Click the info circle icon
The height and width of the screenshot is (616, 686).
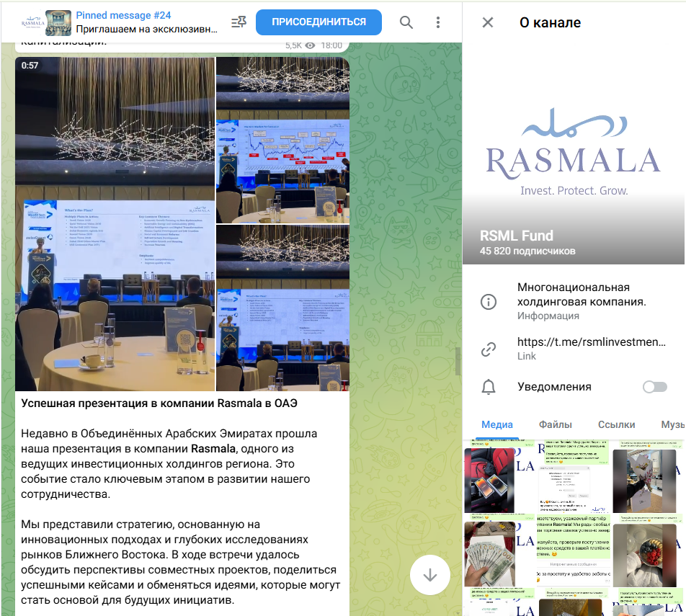point(489,302)
